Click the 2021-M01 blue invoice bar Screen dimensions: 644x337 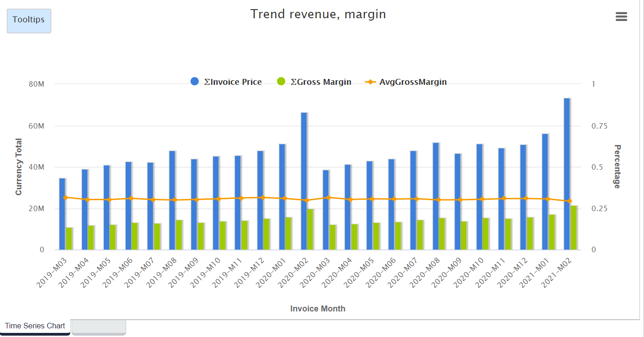[x=545, y=192]
